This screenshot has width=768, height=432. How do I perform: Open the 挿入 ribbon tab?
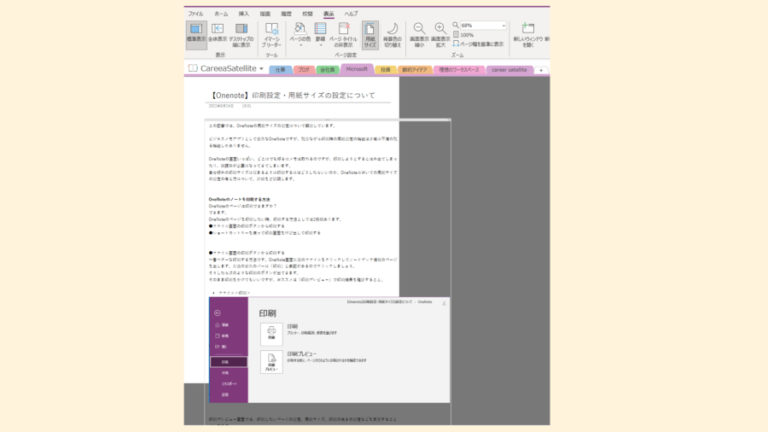click(x=243, y=14)
